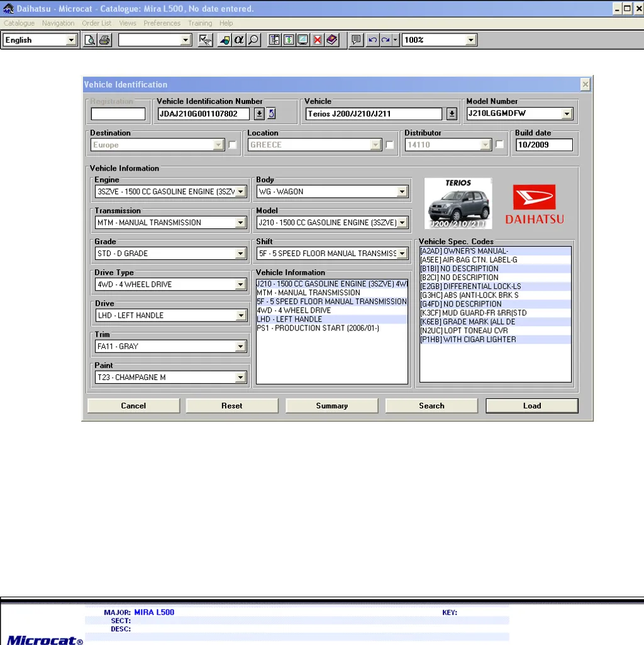Toggle the Location checkbox

pyautogui.click(x=389, y=145)
